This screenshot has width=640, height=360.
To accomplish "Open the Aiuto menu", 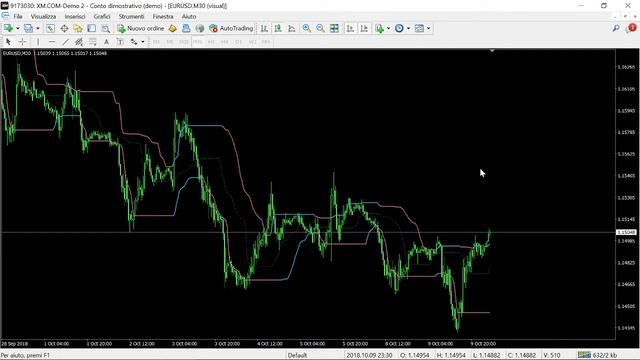I will 189,16.
